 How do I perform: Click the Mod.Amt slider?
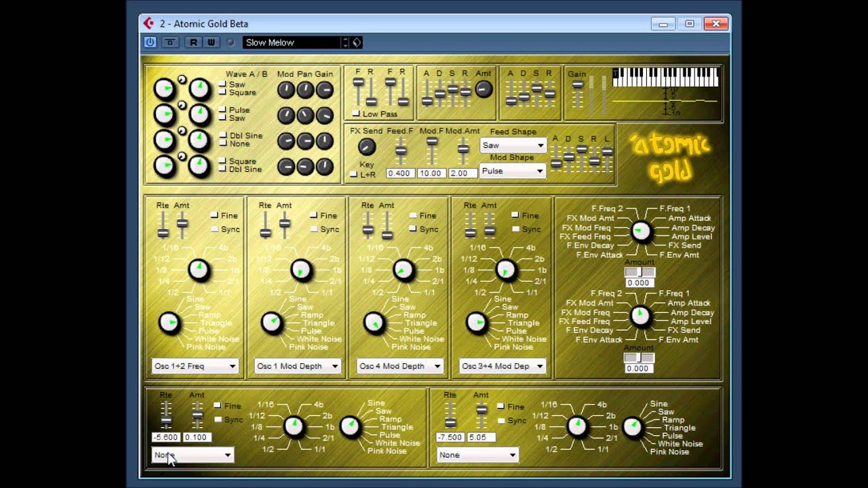click(462, 150)
